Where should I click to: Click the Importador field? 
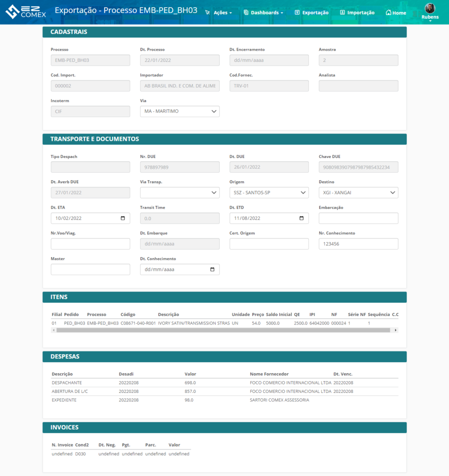tap(180, 86)
